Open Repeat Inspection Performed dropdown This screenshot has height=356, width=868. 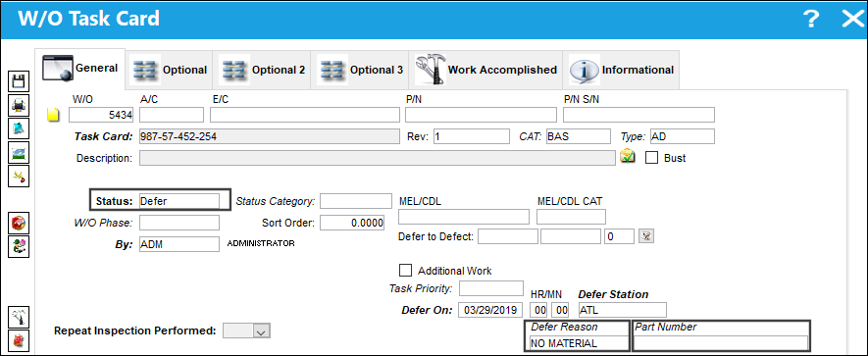tap(262, 331)
